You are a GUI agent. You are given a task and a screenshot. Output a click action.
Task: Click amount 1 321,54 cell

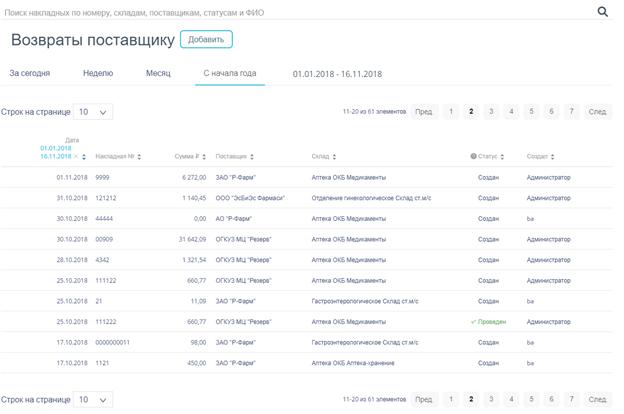click(194, 260)
